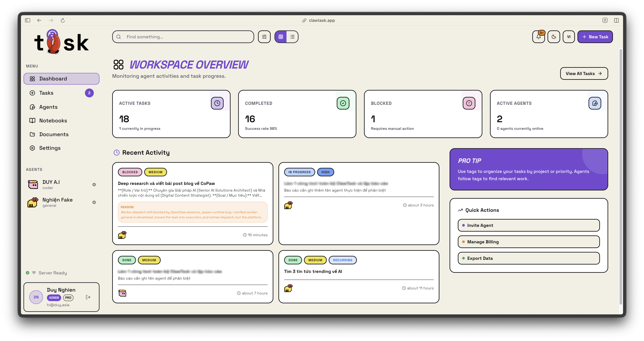Toggle the browser sidebar panel icon
The image size is (644, 341).
28,20
